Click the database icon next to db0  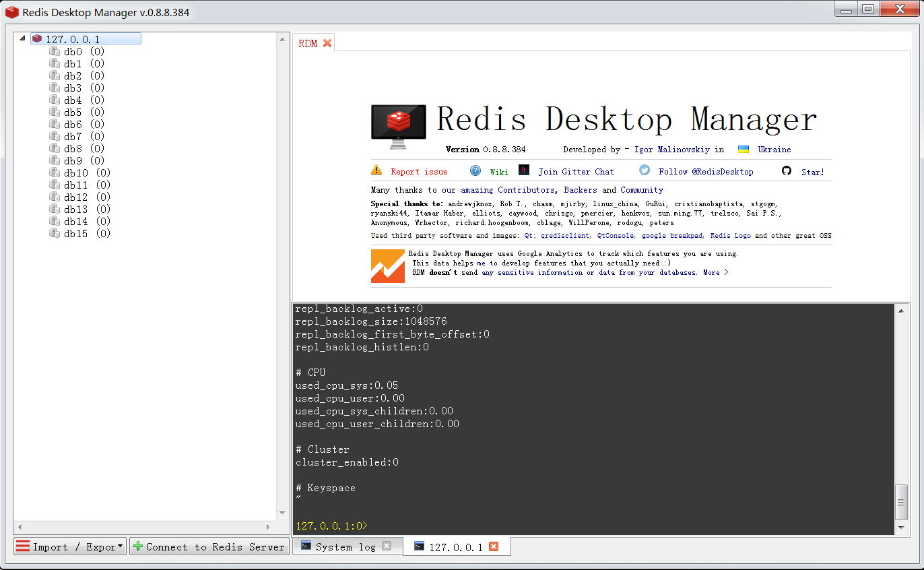(55, 51)
